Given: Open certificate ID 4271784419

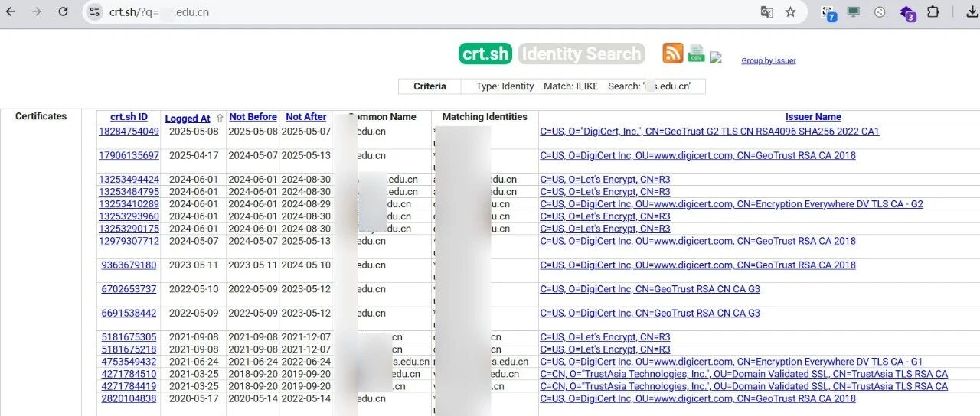Looking at the screenshot, I should coord(129,386).
